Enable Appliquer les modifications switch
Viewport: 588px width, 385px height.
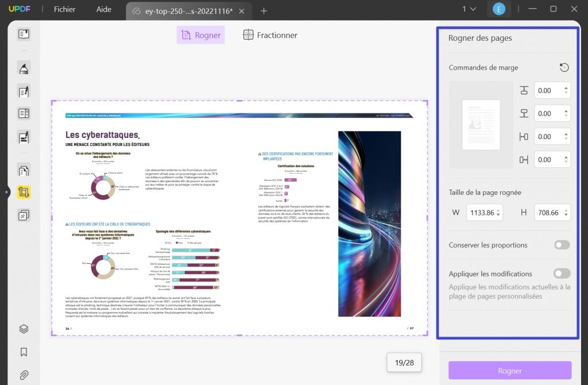click(562, 274)
